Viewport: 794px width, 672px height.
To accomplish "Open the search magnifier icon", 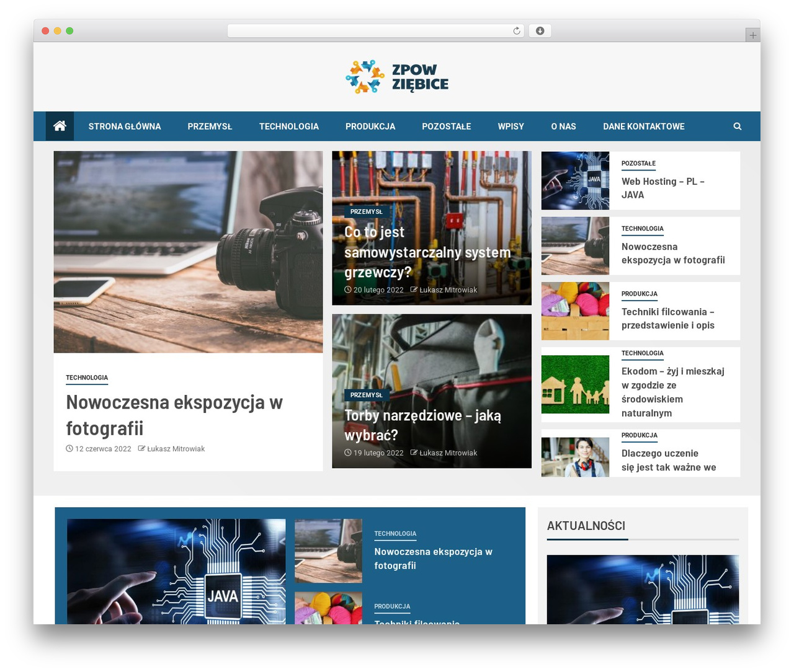I will [738, 126].
